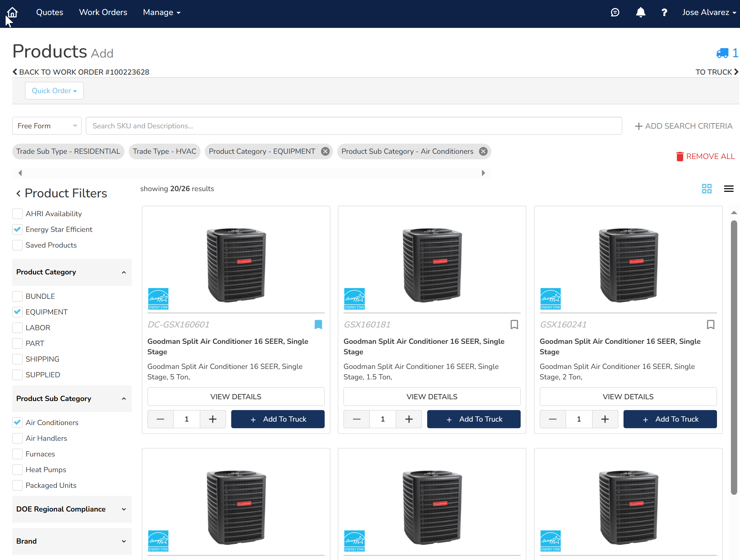Click the plus icon for Add Search Criteria
The image size is (740, 560).
coord(639,126)
